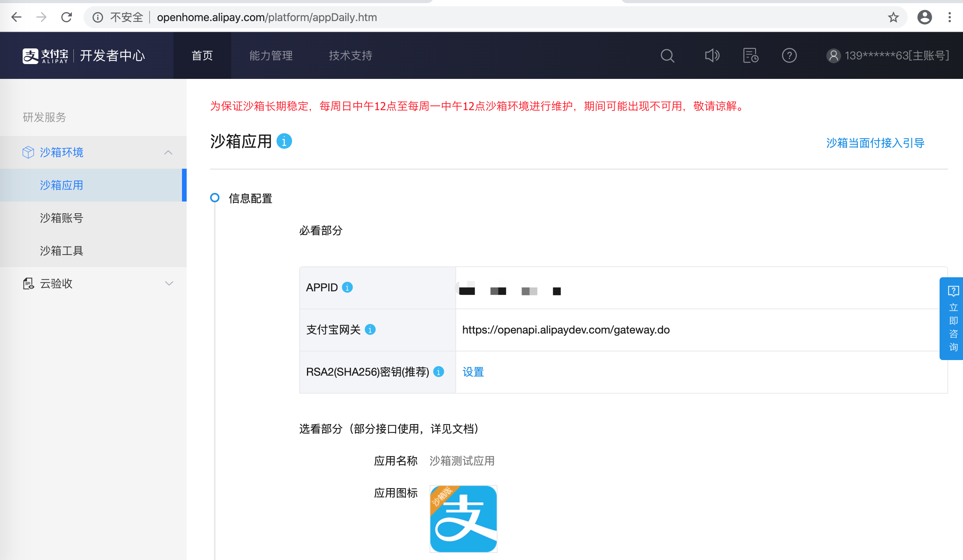Click the 云验收 sidebar label
The width and height of the screenshot is (963, 560).
(56, 284)
